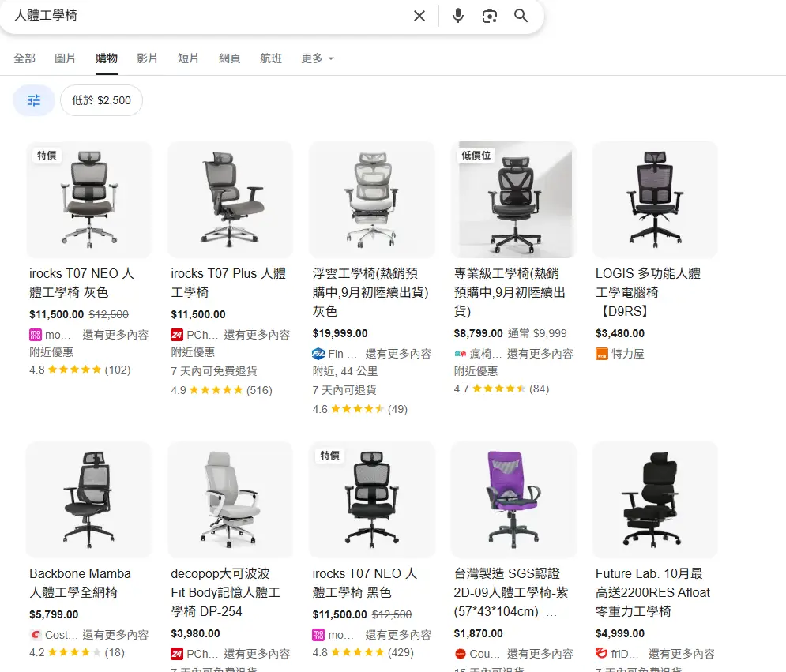Click PChome icon under irocks T07 Plus
Viewport: 786px width, 672px height.
[177, 335]
